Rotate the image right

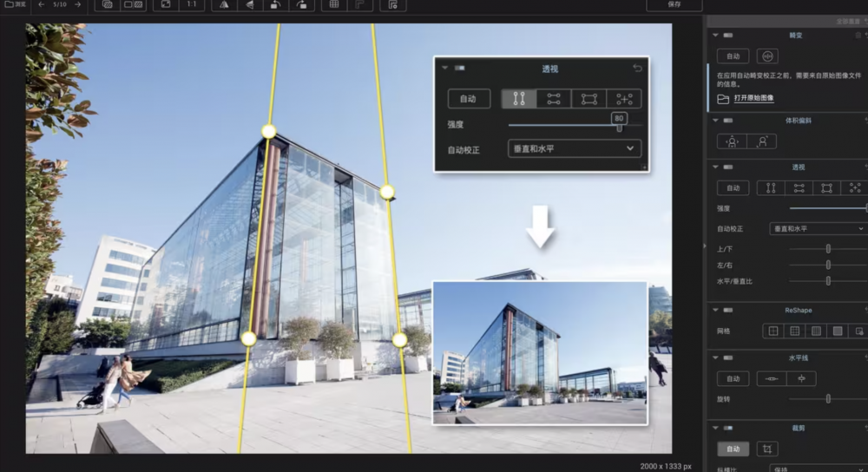(x=301, y=3)
